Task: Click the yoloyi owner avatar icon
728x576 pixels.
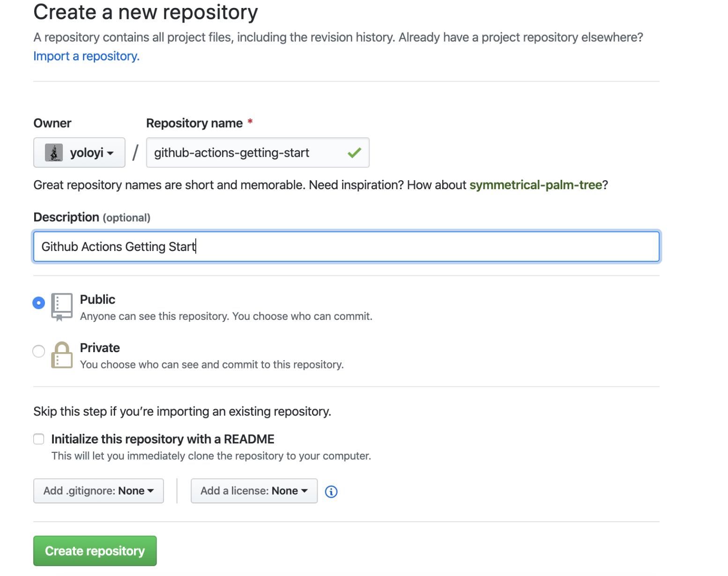Action: tap(54, 153)
